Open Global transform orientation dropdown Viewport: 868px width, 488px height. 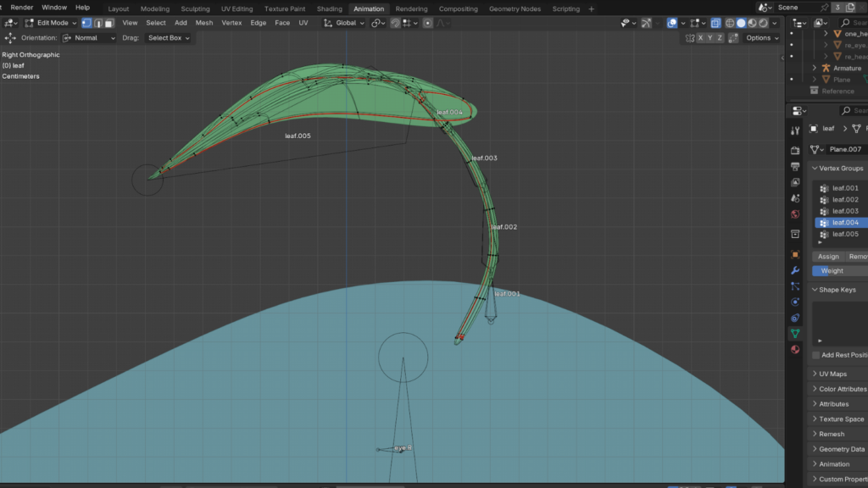344,23
